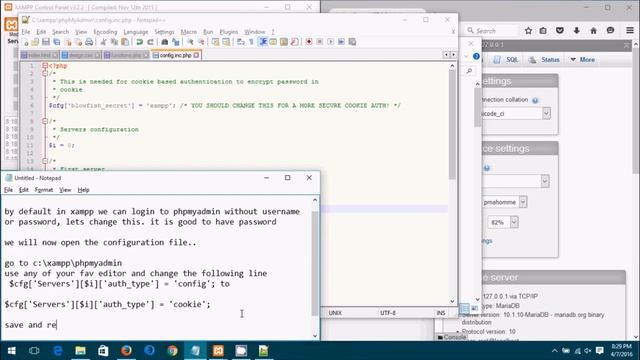Click the Save icon in Notepad++ toolbar
The width and height of the screenshot is (640, 360).
(46, 42)
